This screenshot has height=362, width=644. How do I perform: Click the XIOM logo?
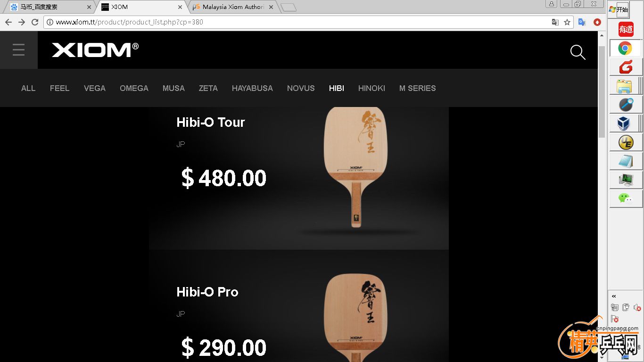[x=95, y=49]
